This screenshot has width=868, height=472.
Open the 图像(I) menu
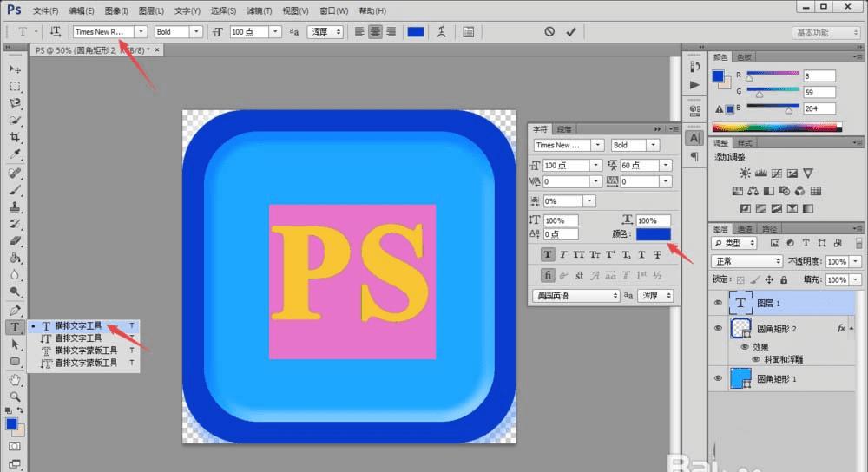[116, 10]
